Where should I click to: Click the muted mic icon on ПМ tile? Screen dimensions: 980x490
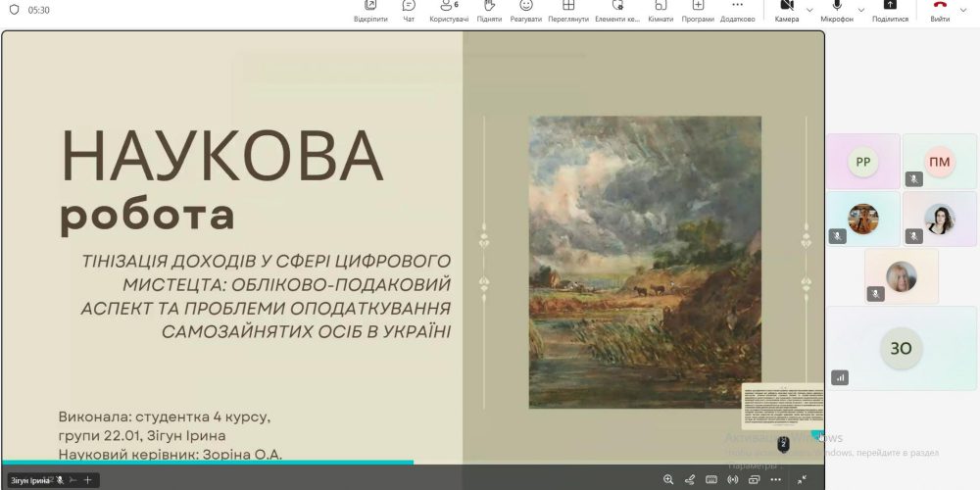(913, 179)
